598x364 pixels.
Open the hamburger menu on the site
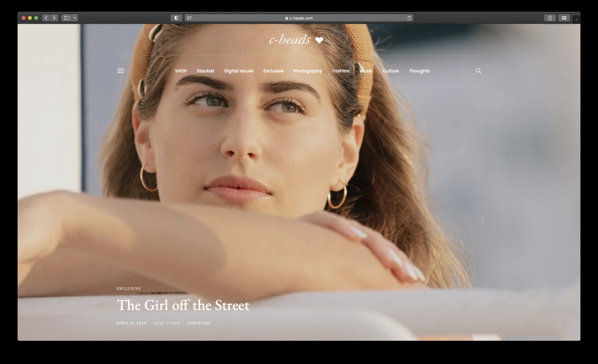[120, 71]
